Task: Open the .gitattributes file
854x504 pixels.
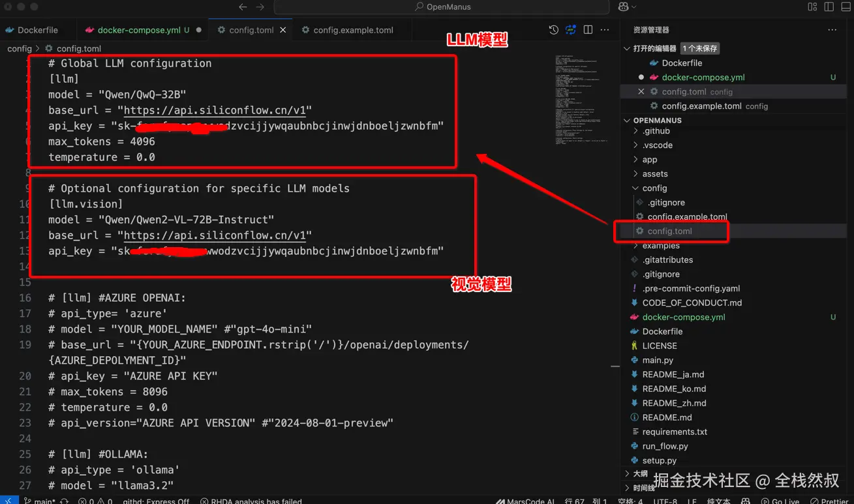Action: [x=667, y=260]
